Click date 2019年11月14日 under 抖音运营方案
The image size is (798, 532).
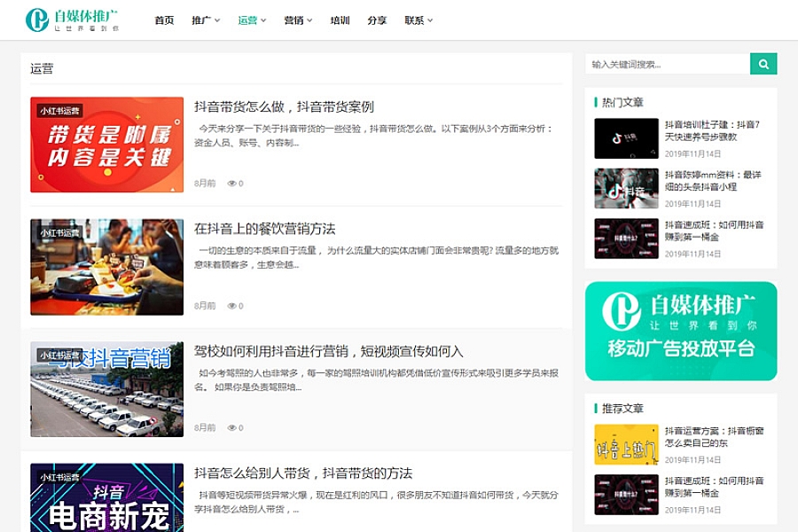pos(692,459)
